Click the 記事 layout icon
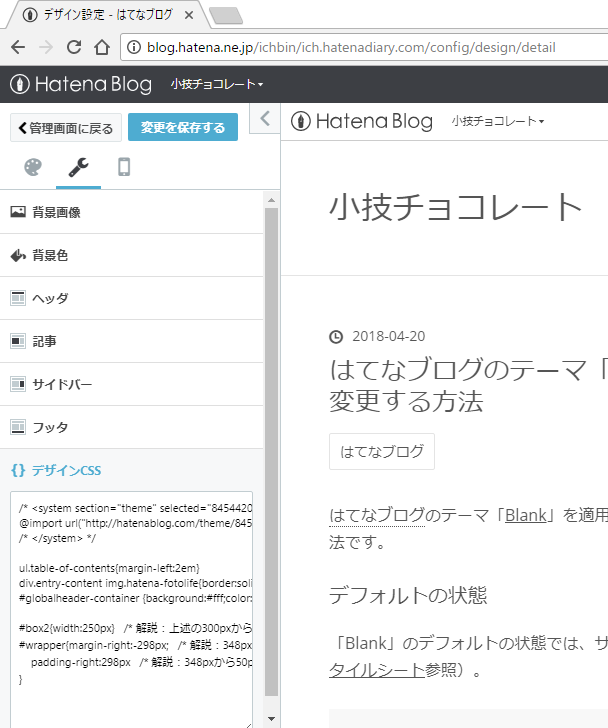The height and width of the screenshot is (728, 608). tap(18, 341)
